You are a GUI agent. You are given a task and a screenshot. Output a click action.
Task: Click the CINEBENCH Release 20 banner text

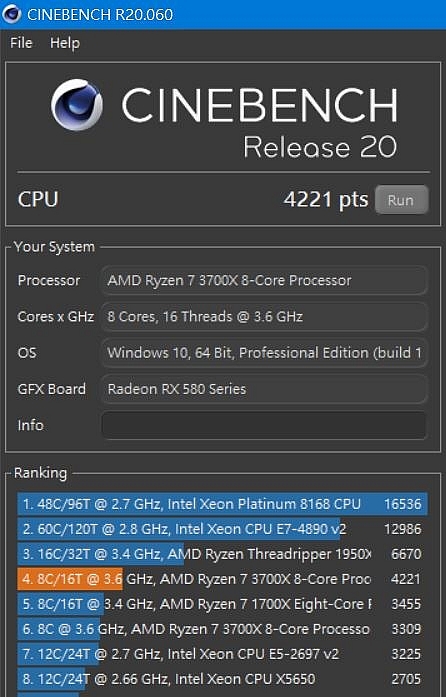(260, 122)
